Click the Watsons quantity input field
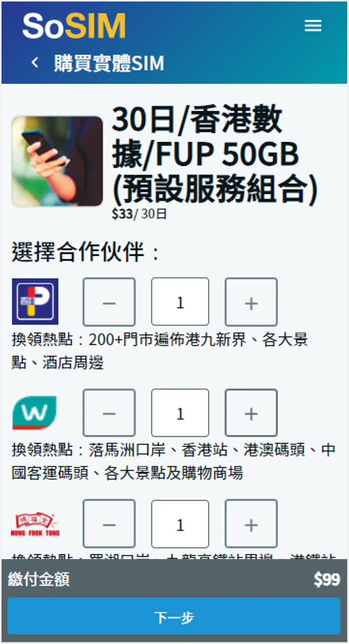Image resolution: width=349 pixels, height=644 pixels. click(180, 413)
